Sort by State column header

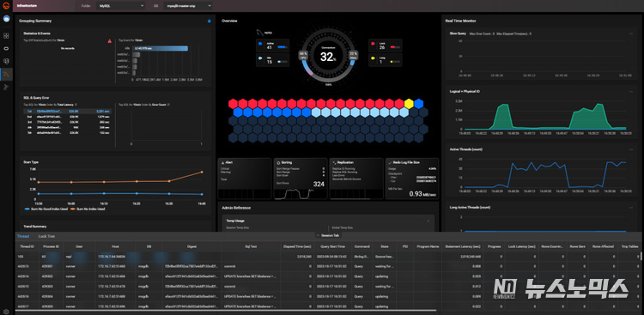(x=385, y=246)
